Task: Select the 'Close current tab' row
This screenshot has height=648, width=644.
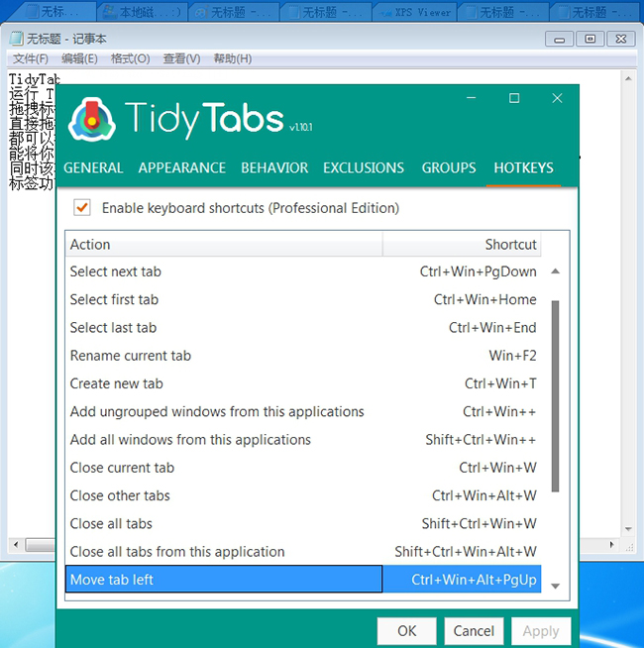Action: 303,468
